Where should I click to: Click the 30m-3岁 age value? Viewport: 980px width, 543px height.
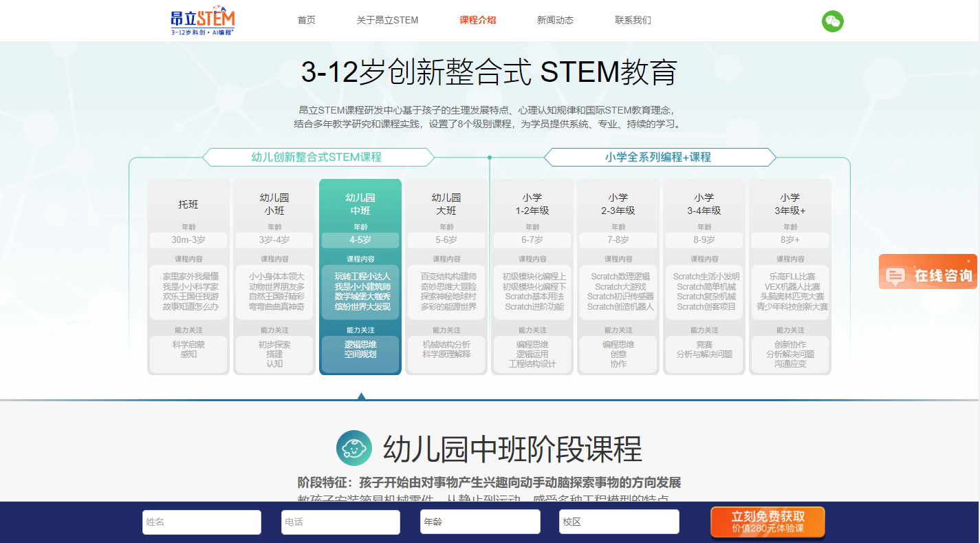coord(188,240)
